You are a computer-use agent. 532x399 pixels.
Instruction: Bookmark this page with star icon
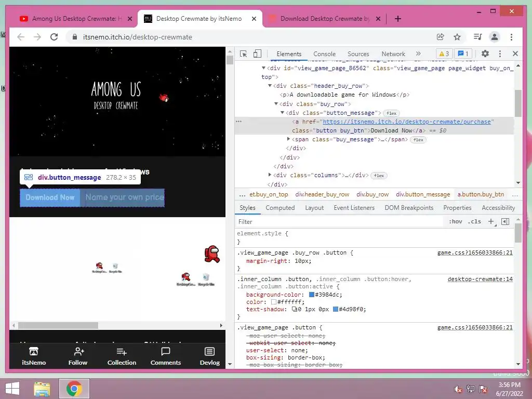(457, 37)
